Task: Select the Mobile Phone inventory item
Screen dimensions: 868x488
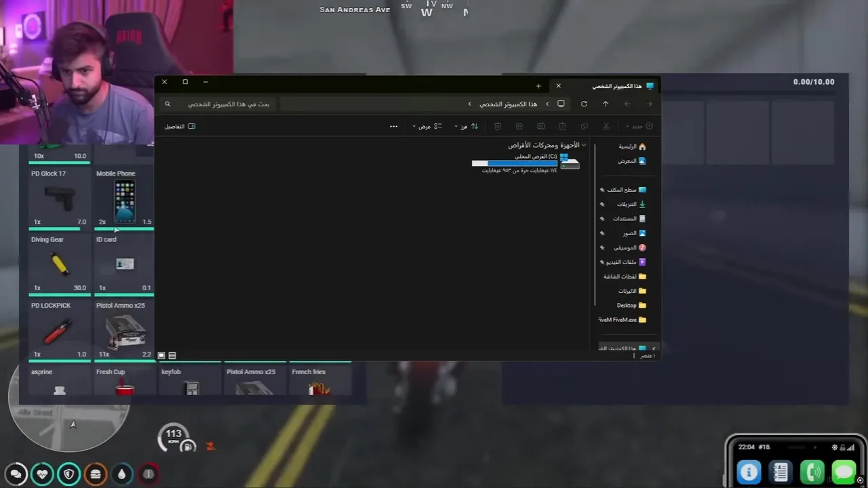Action: pyautogui.click(x=125, y=198)
